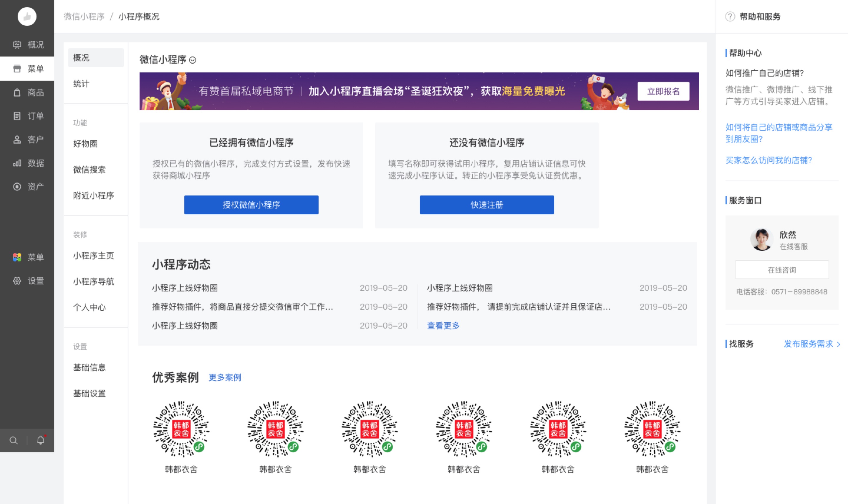This screenshot has width=848, height=504.
Task: Open the 订单 orders icon in sidebar
Action: tap(18, 115)
